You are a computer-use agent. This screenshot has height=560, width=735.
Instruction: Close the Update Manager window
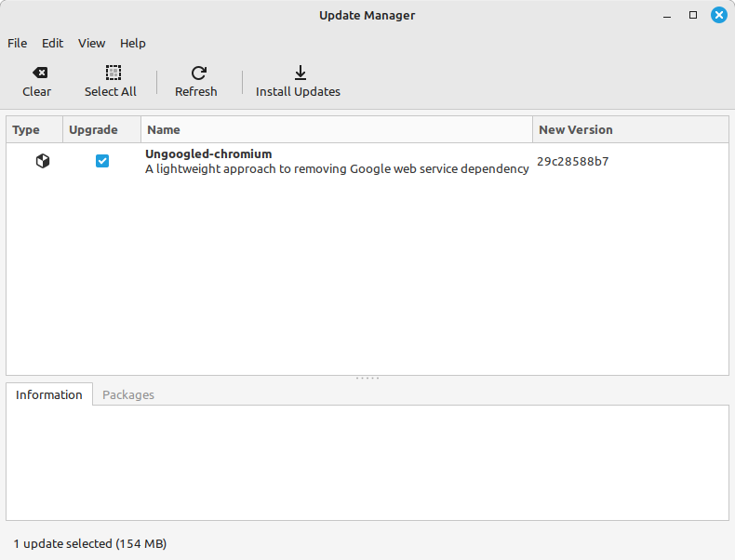718,15
